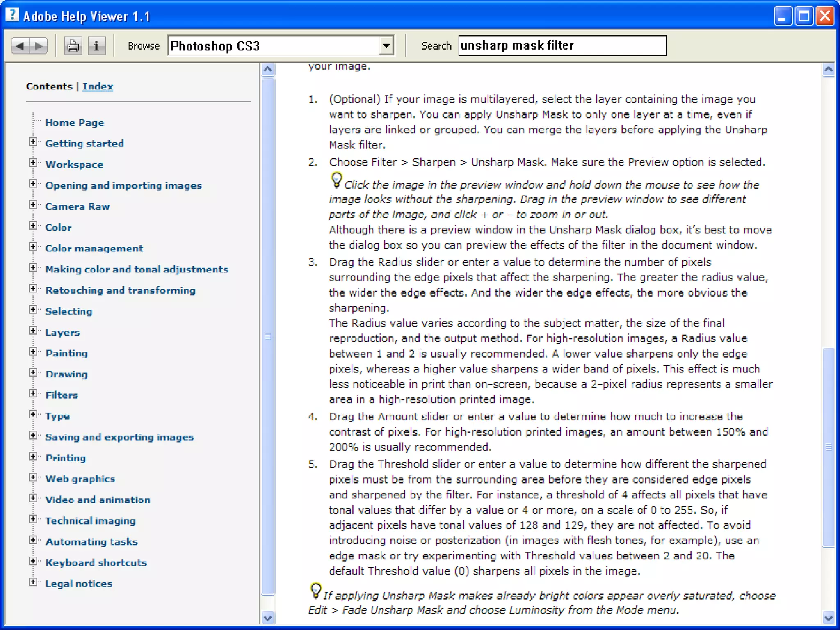Click the scroll-up arrow in article pane
The height and width of the screenshot is (630, 840).
point(828,69)
